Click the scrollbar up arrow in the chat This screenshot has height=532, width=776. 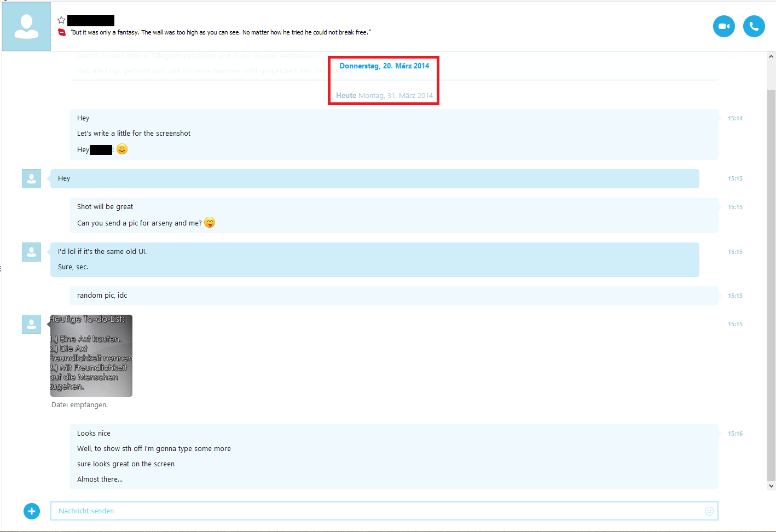pyautogui.click(x=771, y=56)
